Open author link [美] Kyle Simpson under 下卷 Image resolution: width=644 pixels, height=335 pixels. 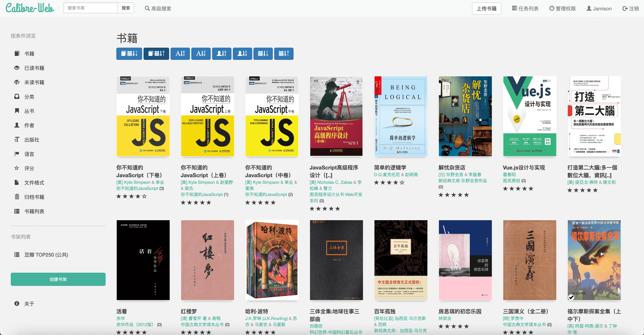pyautogui.click(x=133, y=182)
